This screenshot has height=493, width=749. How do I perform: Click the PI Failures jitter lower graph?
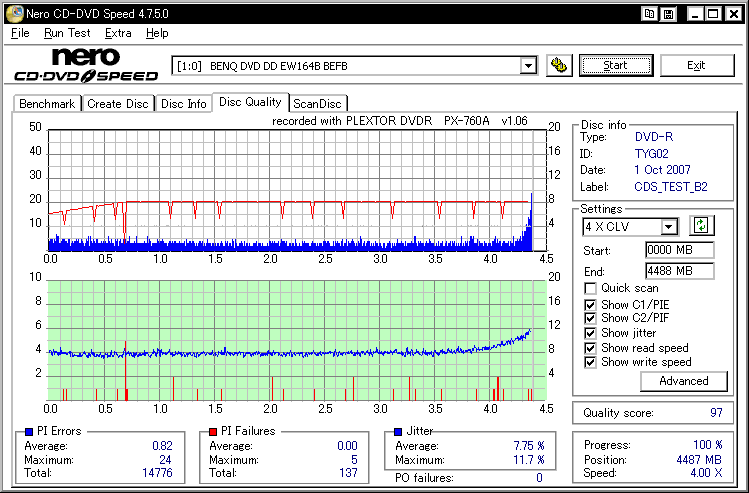(297, 340)
